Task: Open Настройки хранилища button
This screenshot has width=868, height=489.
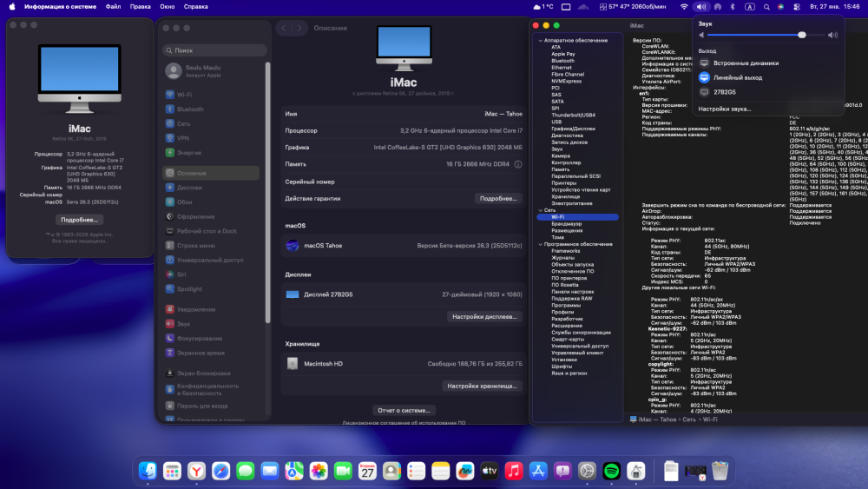Action: [x=482, y=386]
